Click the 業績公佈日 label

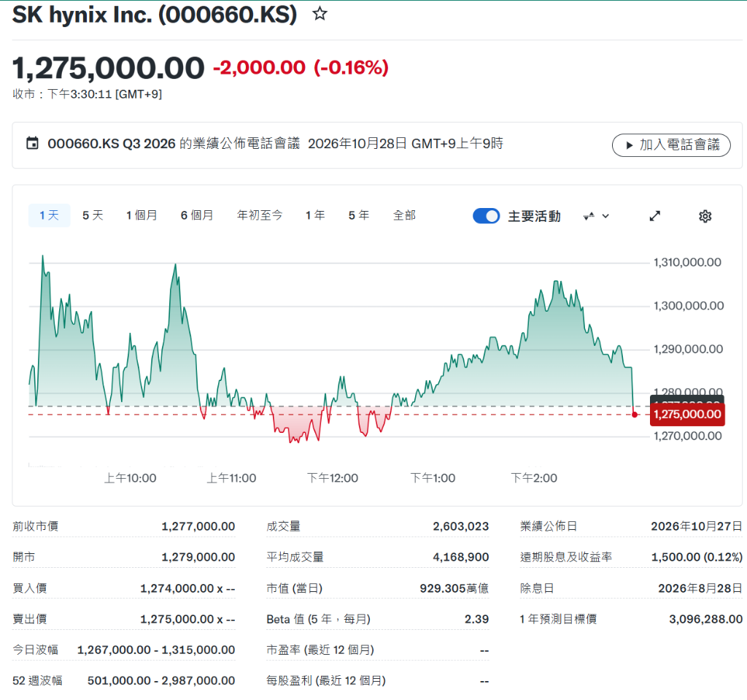(x=549, y=526)
